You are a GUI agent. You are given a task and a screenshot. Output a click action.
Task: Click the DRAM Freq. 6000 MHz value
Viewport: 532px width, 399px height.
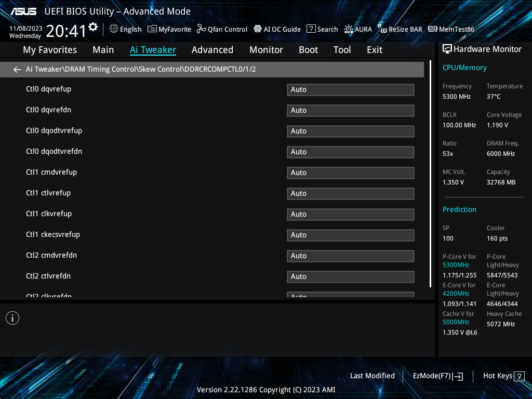[501, 154]
